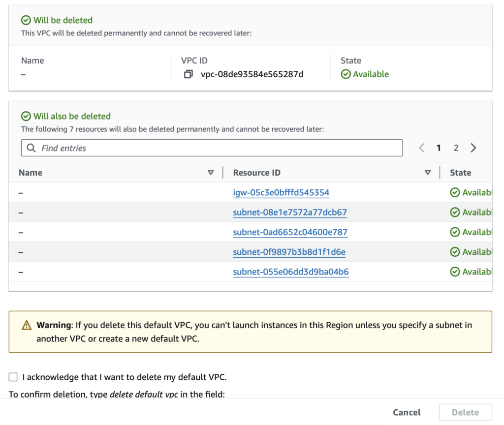The image size is (504, 425).
Task: Click the green check icon beside Will be deleted
Action: (x=26, y=20)
